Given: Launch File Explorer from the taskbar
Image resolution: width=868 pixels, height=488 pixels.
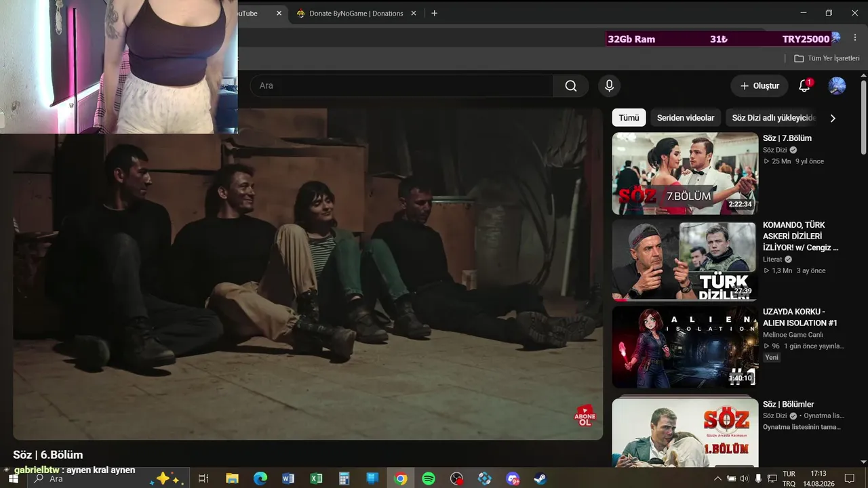Looking at the screenshot, I should tap(232, 479).
